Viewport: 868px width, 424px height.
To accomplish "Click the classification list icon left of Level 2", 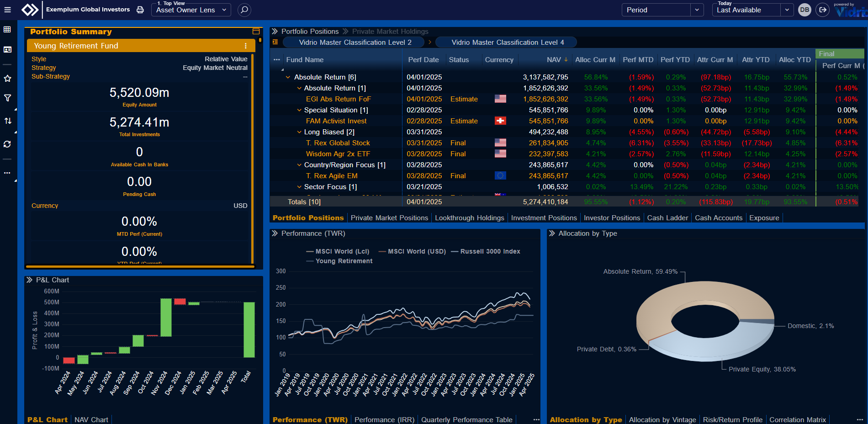I will click(275, 42).
